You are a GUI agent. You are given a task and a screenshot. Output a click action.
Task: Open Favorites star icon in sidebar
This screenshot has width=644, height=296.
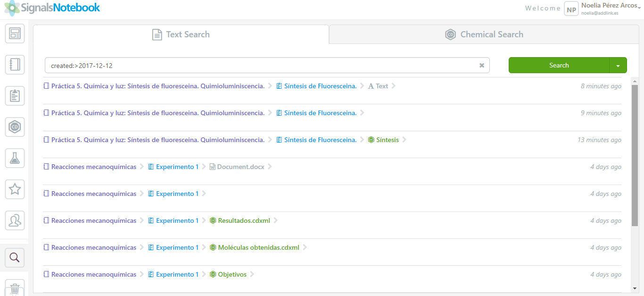[x=15, y=189]
